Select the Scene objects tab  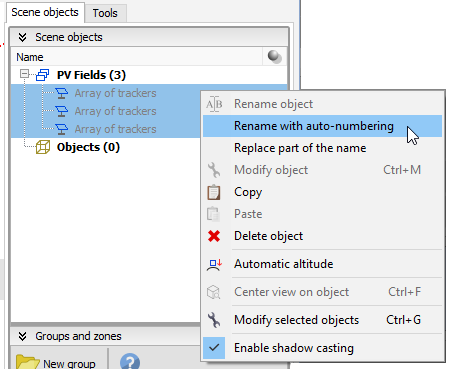click(45, 12)
